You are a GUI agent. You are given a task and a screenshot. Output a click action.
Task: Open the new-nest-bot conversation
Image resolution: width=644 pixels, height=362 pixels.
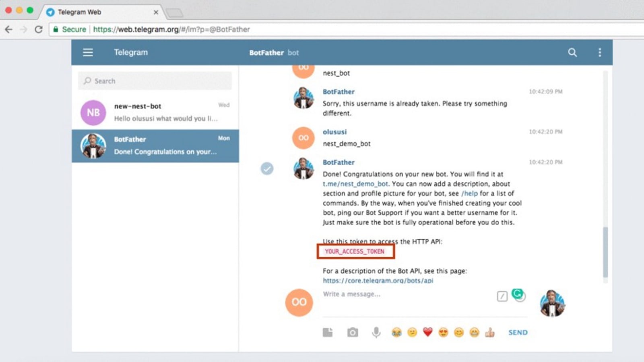tap(155, 113)
